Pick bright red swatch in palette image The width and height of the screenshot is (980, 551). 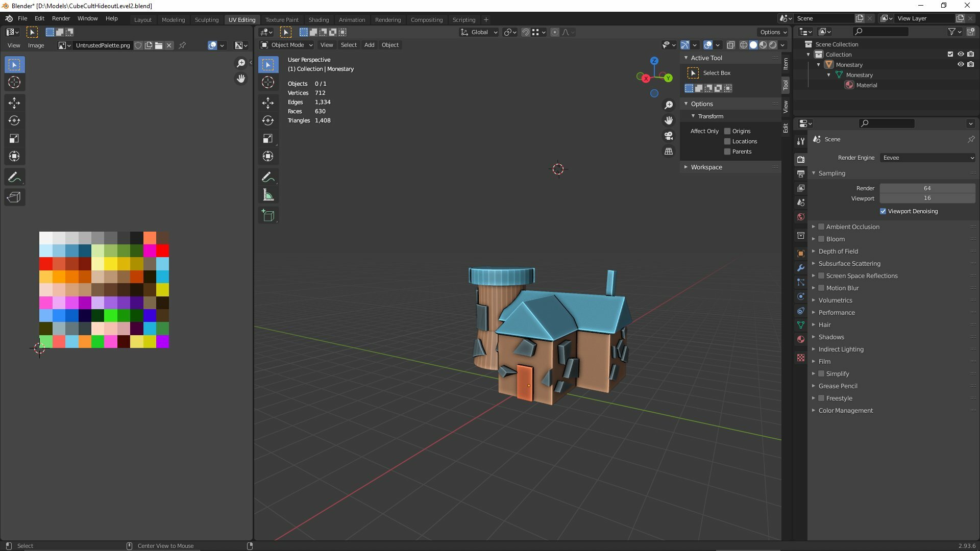click(x=163, y=251)
